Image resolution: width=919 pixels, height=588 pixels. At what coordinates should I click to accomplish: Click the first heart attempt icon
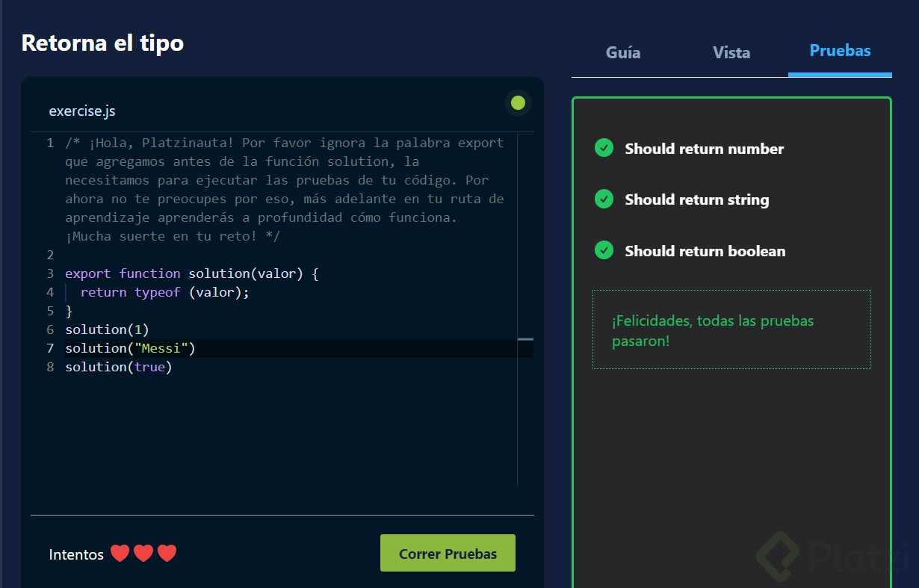pyautogui.click(x=120, y=554)
